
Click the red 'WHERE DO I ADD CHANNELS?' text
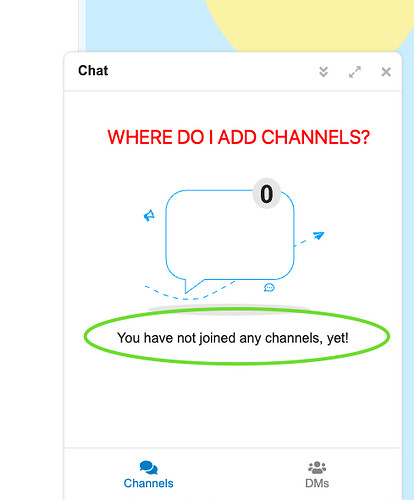click(x=239, y=137)
